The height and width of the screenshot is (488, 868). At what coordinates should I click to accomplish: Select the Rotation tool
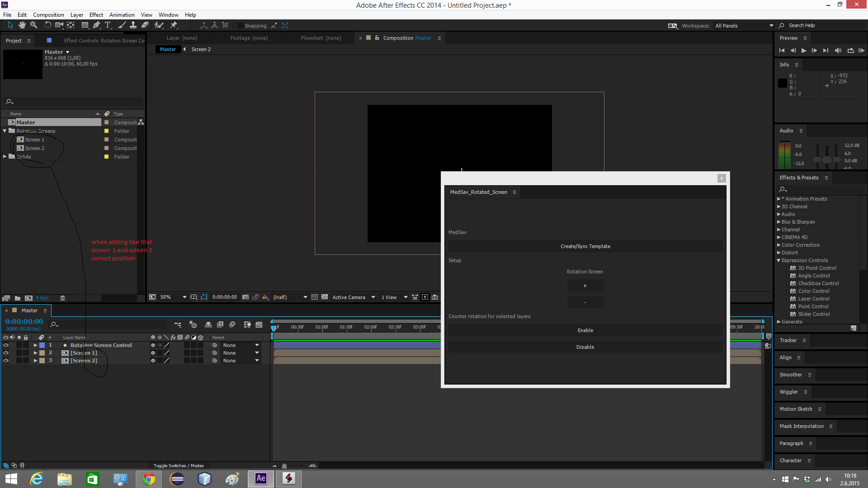(48, 25)
